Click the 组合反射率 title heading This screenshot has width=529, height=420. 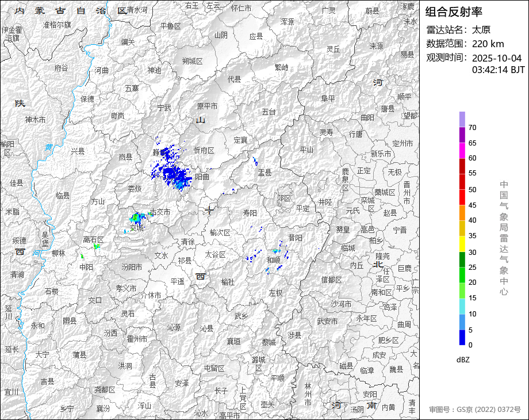point(454,12)
